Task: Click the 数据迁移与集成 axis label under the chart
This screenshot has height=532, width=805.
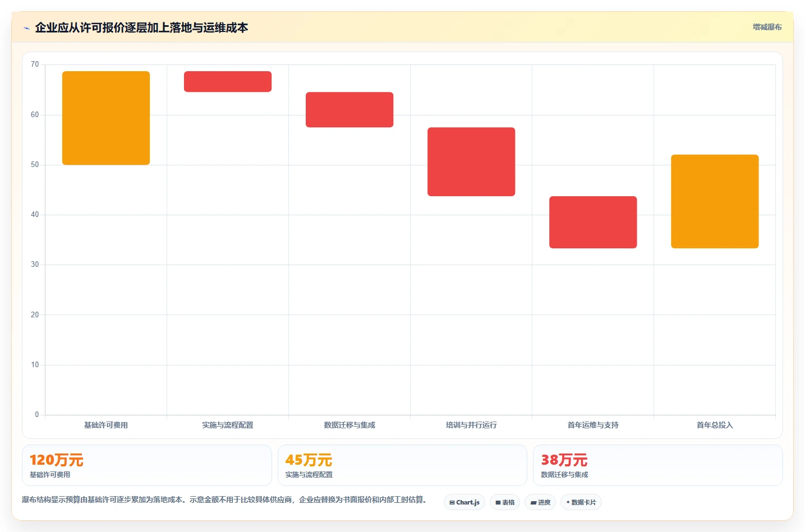Action: (x=349, y=425)
